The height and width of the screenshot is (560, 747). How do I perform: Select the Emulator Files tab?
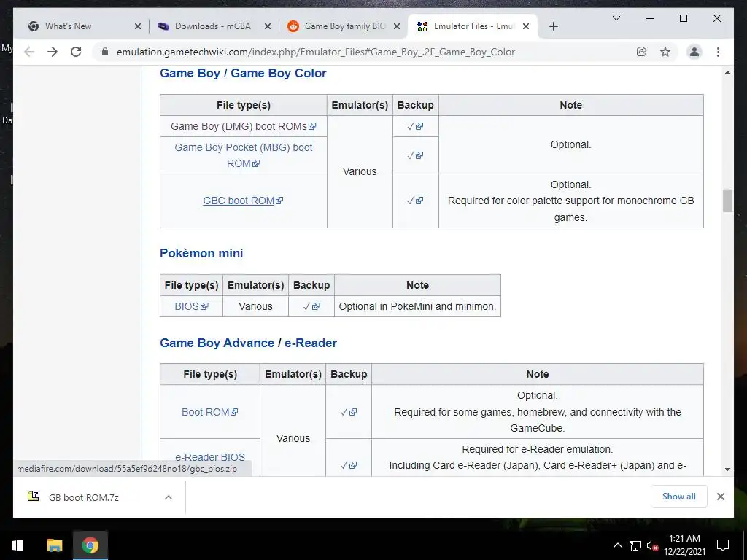(x=473, y=26)
